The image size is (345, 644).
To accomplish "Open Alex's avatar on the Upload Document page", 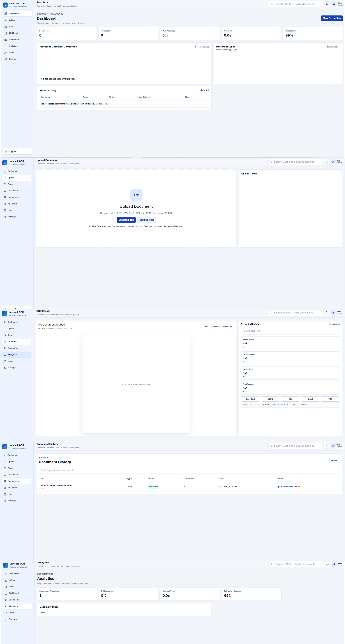I will click(333, 162).
